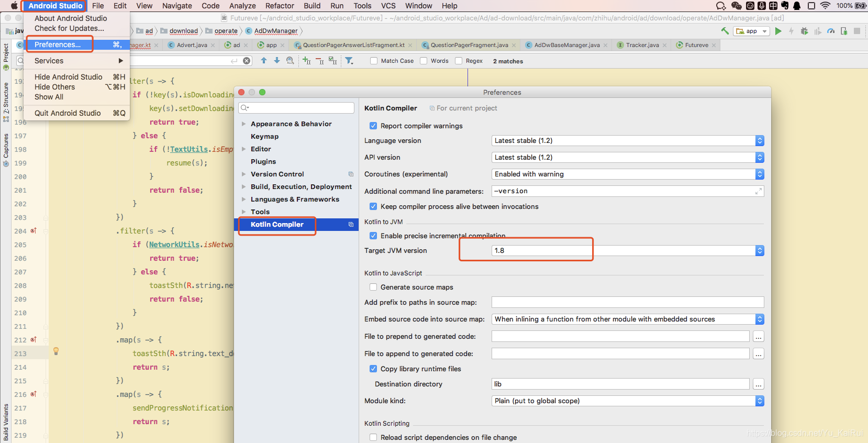
Task: Clear the find bar search text
Action: (x=247, y=61)
